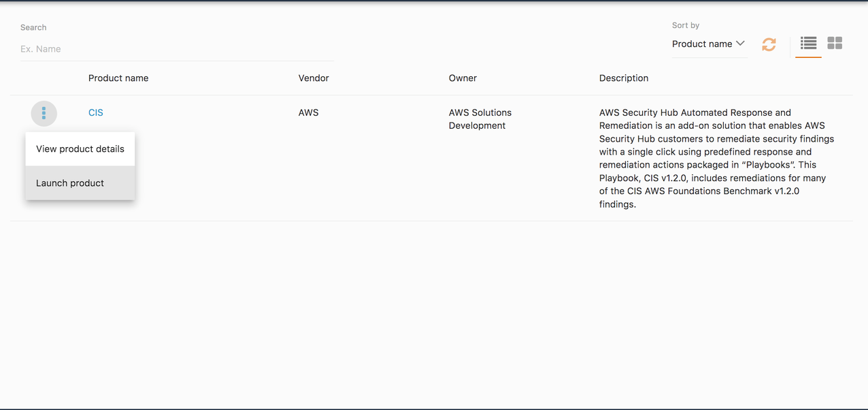Screen dimensions: 868x410
Task: Open the Sort by Product name dropdown
Action: [x=709, y=44]
